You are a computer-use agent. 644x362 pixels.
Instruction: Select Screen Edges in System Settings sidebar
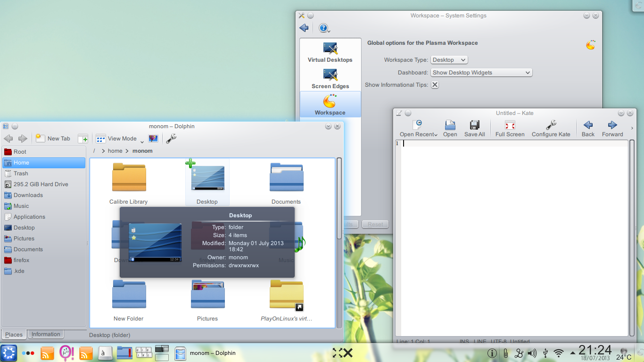pyautogui.click(x=330, y=78)
